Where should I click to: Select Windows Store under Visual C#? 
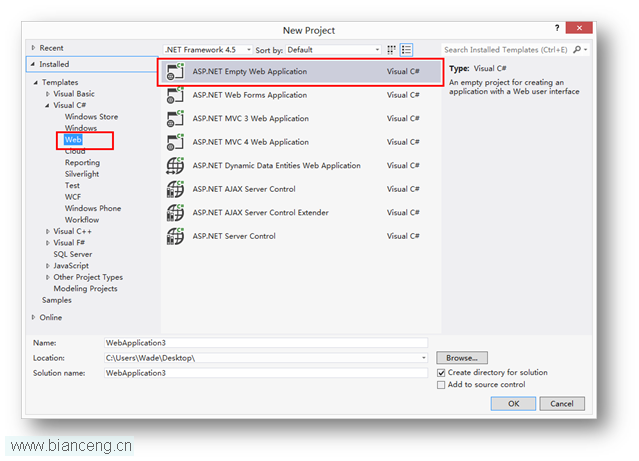91,117
